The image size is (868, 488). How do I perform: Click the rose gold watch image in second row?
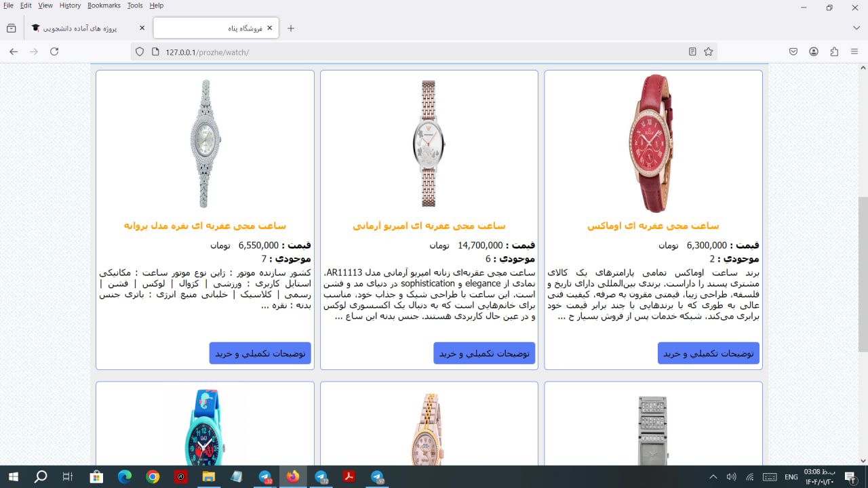429,429
